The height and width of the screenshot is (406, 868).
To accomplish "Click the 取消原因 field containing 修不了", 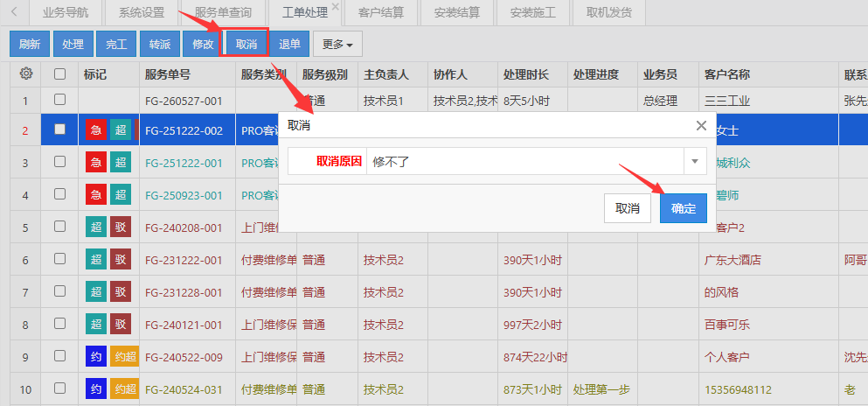I will (x=526, y=161).
